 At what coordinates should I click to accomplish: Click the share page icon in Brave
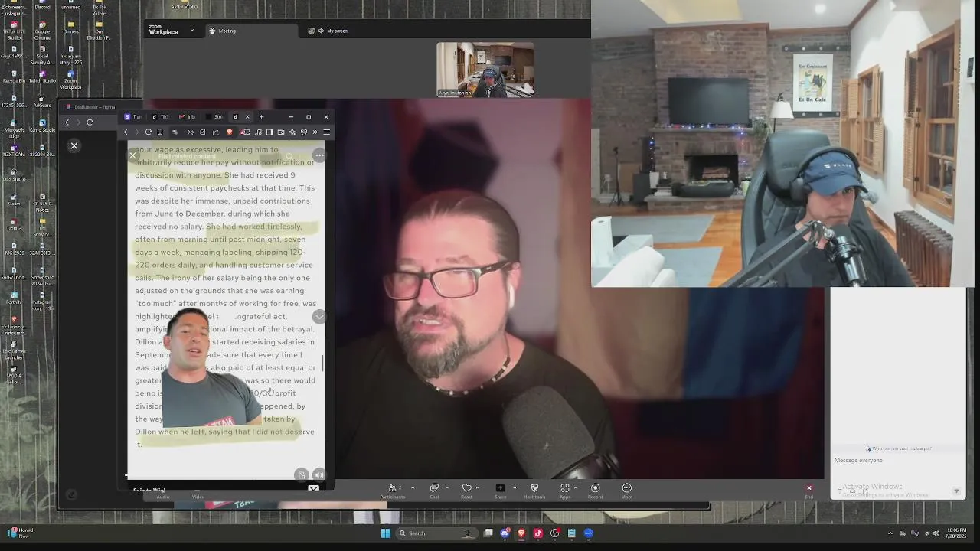click(x=215, y=132)
